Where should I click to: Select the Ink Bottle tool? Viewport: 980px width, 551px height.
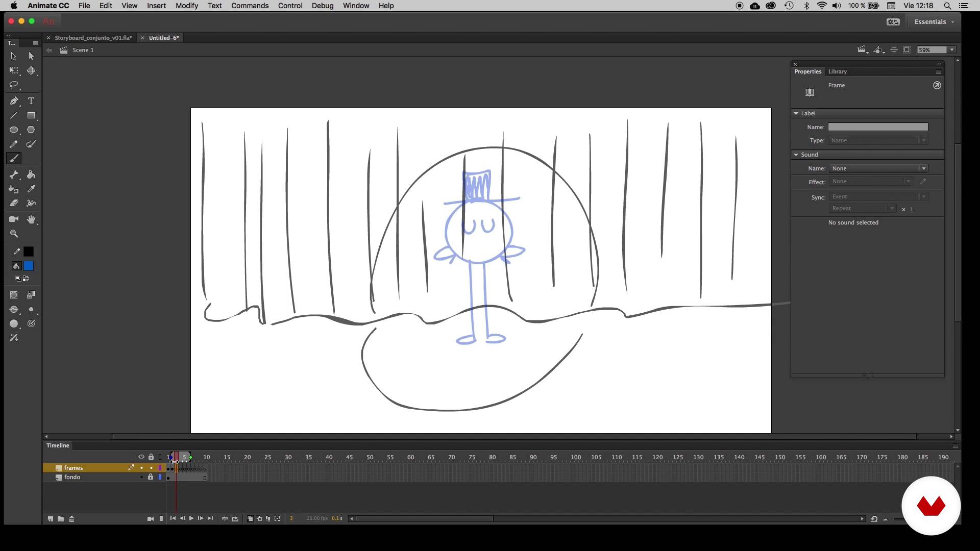click(x=14, y=189)
